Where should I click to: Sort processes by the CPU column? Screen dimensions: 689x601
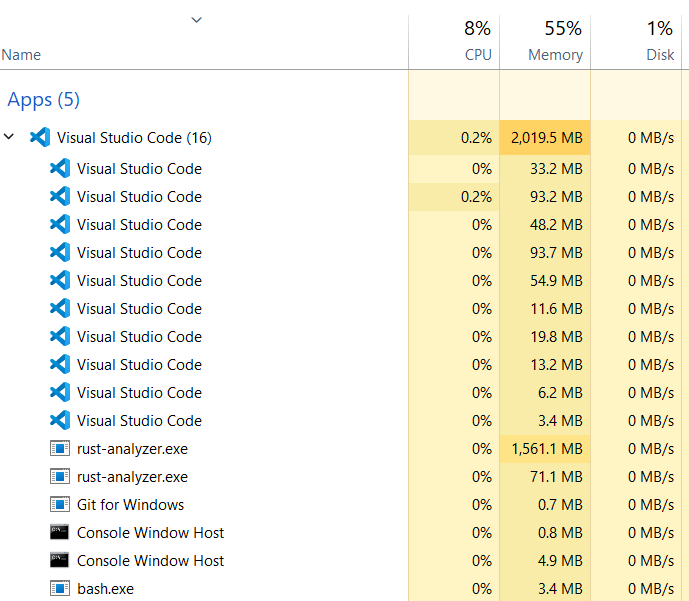[x=478, y=55]
